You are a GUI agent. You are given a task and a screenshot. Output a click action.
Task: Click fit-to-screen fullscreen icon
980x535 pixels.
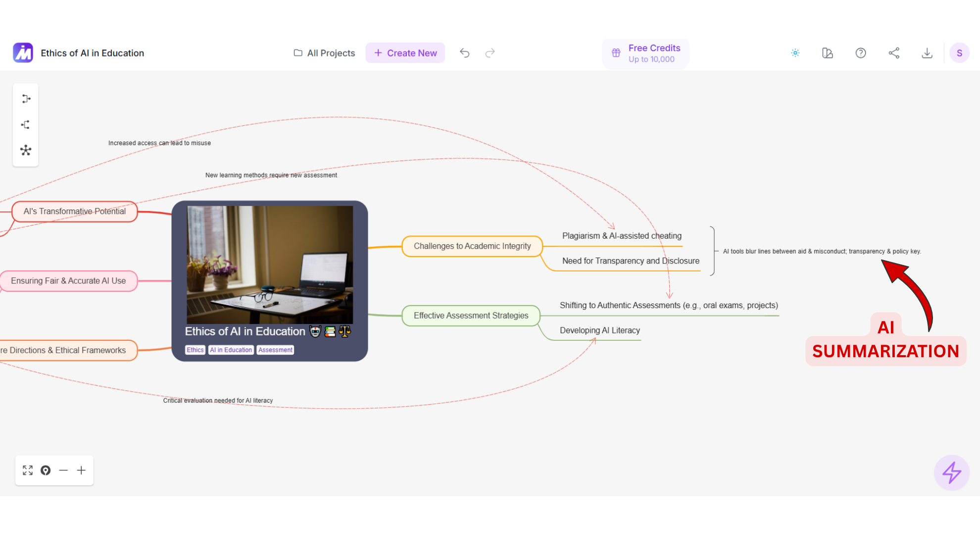[28, 470]
